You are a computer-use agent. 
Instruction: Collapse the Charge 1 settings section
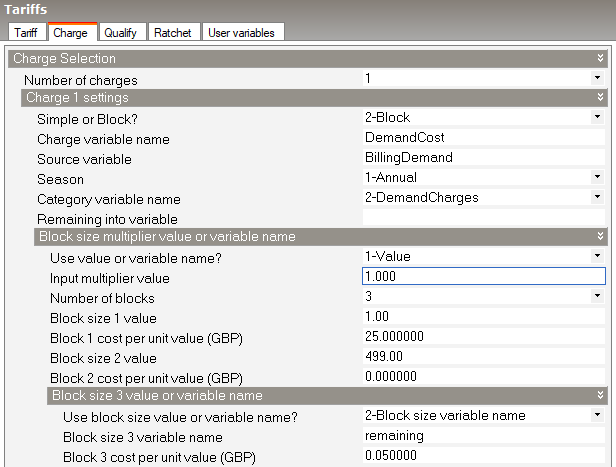click(x=599, y=98)
